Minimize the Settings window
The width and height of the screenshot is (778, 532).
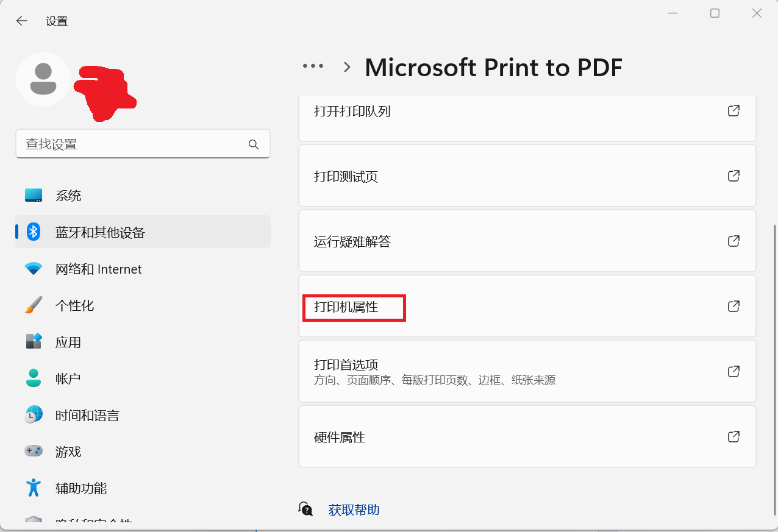(x=673, y=13)
